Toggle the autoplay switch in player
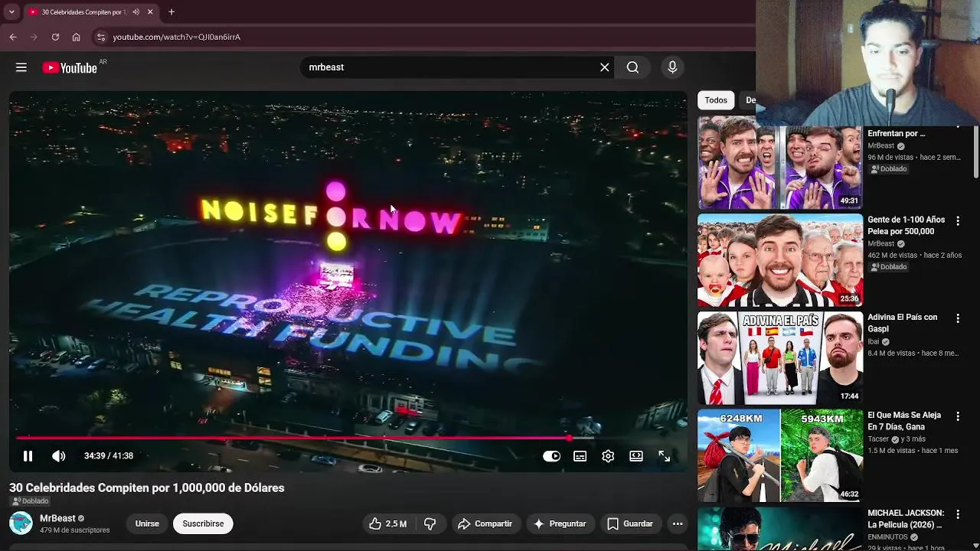This screenshot has height=551, width=980. 551,456
